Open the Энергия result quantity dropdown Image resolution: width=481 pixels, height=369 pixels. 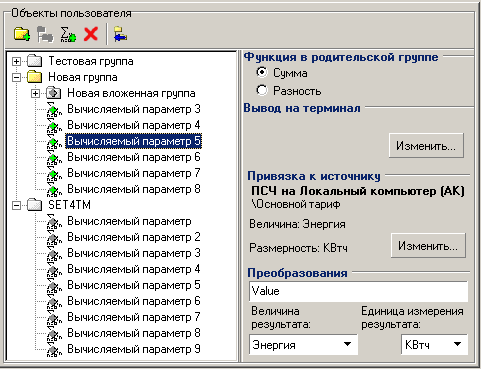click(347, 345)
